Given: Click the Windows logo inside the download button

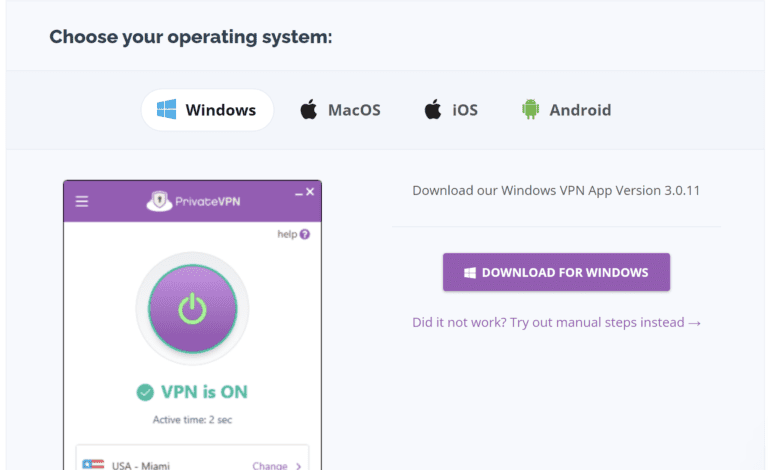Looking at the screenshot, I should point(469,272).
